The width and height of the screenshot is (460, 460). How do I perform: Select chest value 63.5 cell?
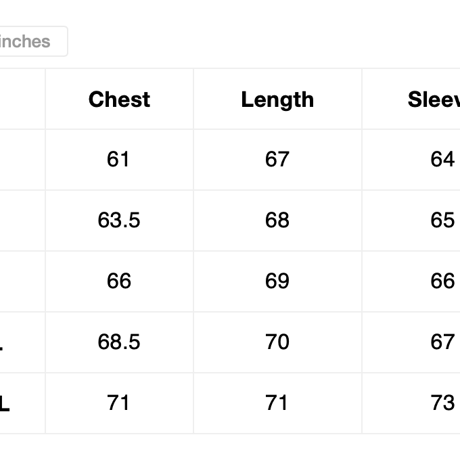[119, 221]
